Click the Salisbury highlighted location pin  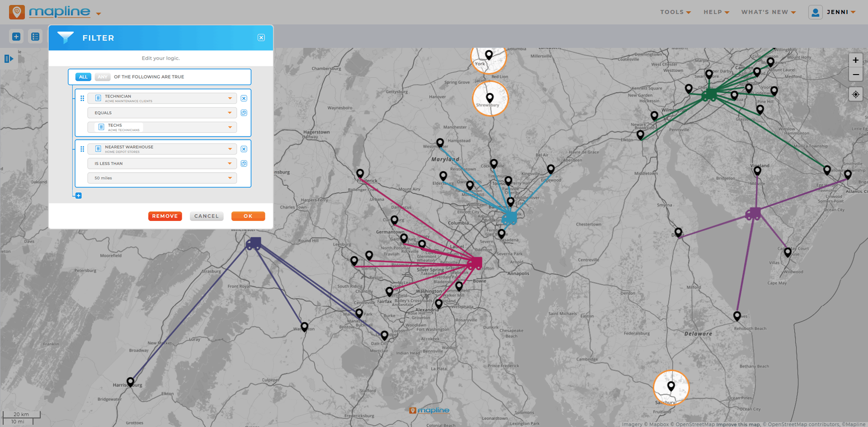(671, 386)
